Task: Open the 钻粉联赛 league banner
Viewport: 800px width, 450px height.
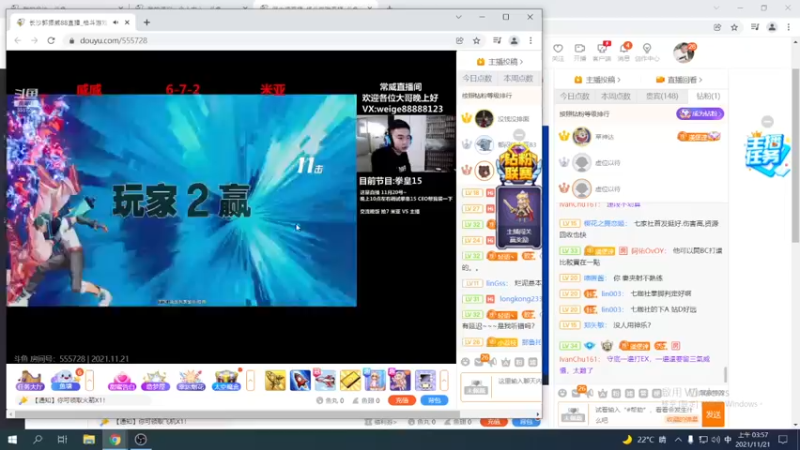Action: pos(518,164)
